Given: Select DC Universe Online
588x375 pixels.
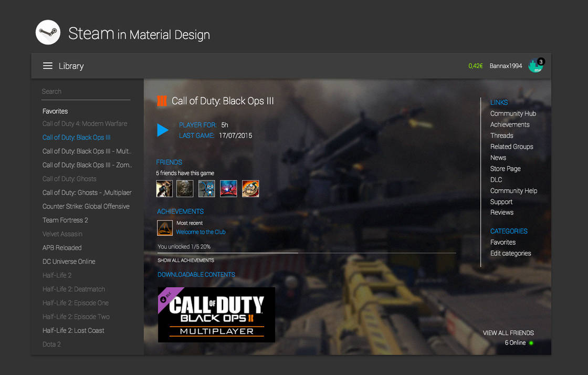Looking at the screenshot, I should point(69,262).
